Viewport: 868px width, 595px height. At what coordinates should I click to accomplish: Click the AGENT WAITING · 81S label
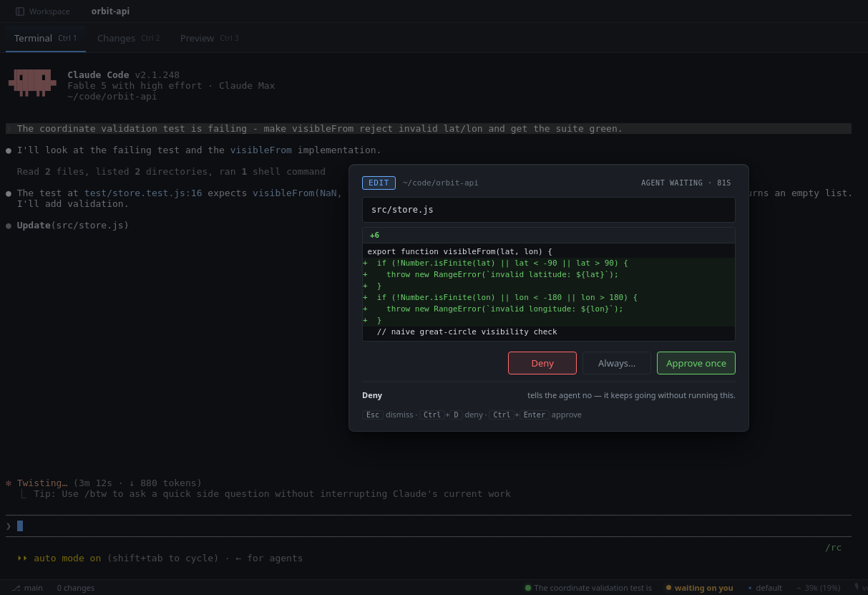686,183
